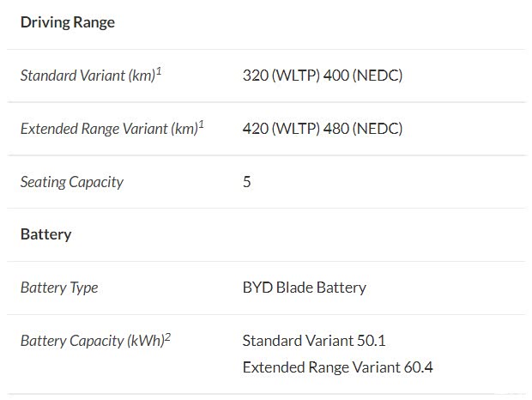Viewport: 532px width, 400px height.
Task: Open footnote 1 beside Standard Variant (km)
Action: tap(160, 71)
